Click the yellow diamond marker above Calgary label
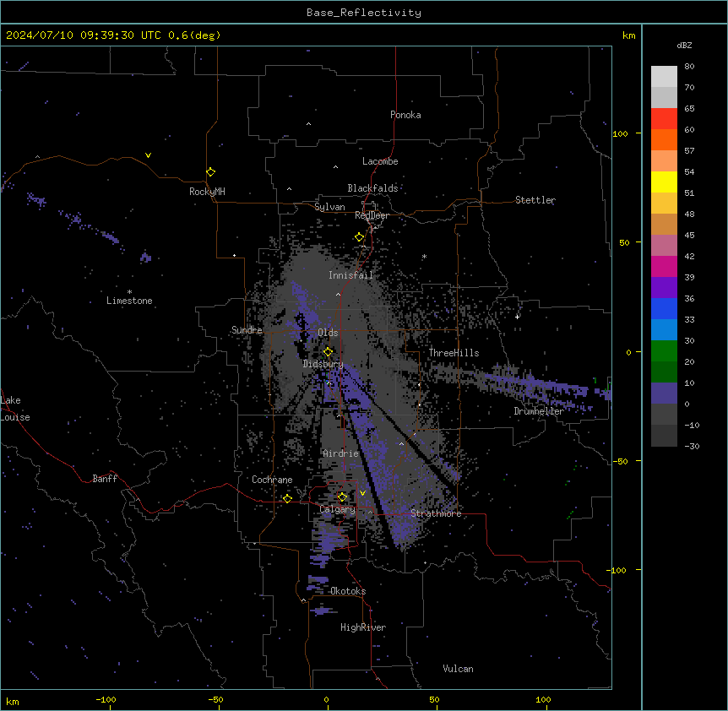The height and width of the screenshot is (711, 728). 342,497
